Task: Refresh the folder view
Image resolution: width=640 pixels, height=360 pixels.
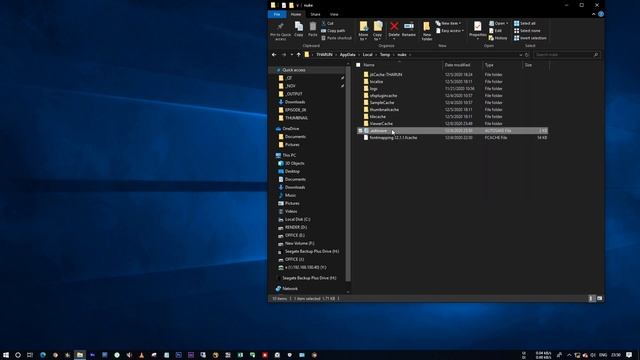Action: pos(527,55)
